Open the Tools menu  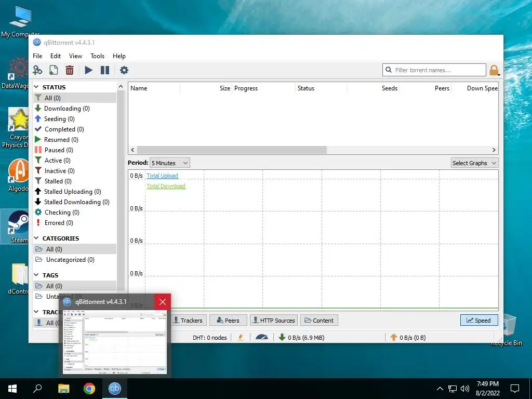(97, 56)
